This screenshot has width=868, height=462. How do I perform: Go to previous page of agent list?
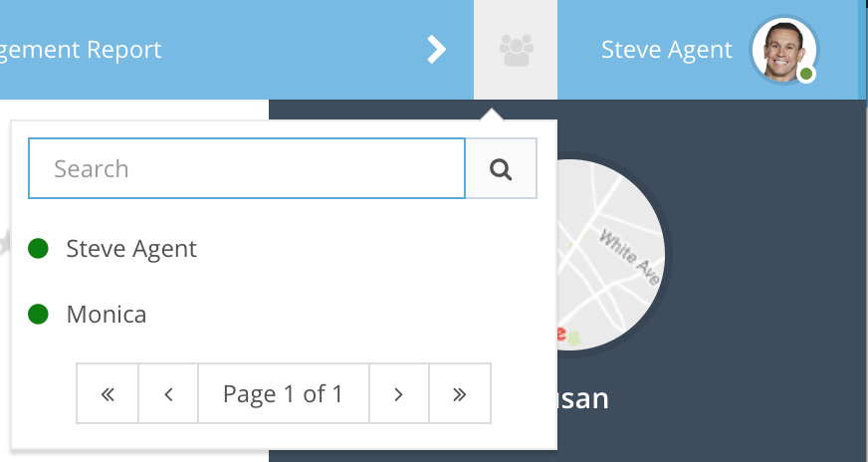pyautogui.click(x=168, y=394)
